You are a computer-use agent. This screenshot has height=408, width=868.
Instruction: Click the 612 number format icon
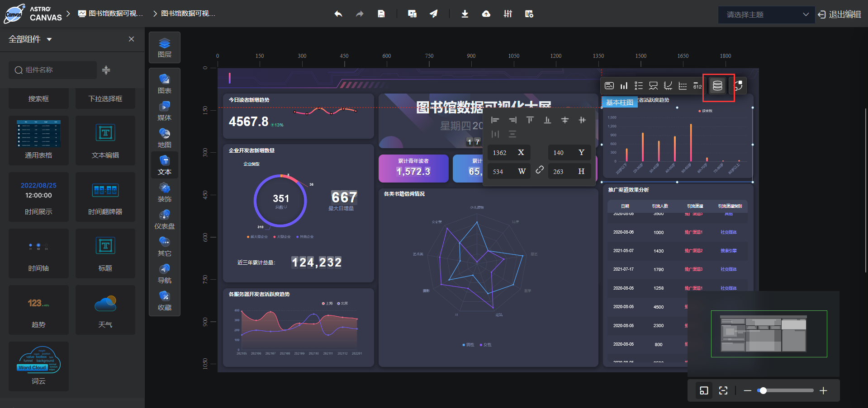tap(697, 85)
